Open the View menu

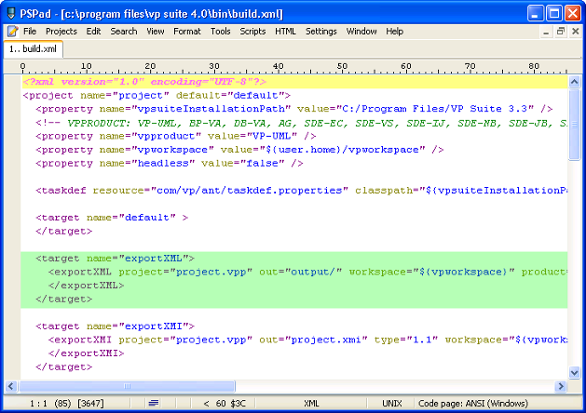(x=155, y=31)
